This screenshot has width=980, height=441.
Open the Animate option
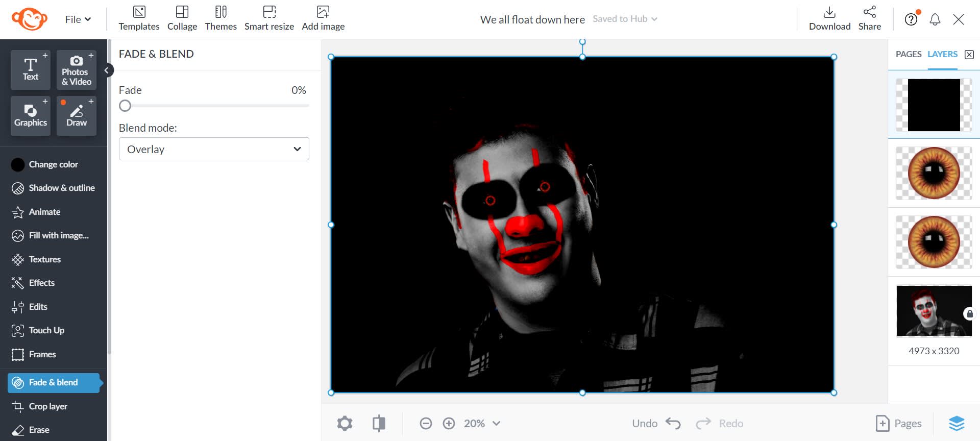pos(36,212)
